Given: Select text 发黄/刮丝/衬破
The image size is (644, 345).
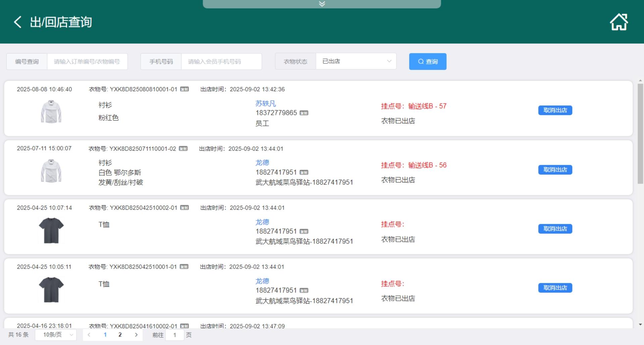Looking at the screenshot, I should (x=121, y=182).
